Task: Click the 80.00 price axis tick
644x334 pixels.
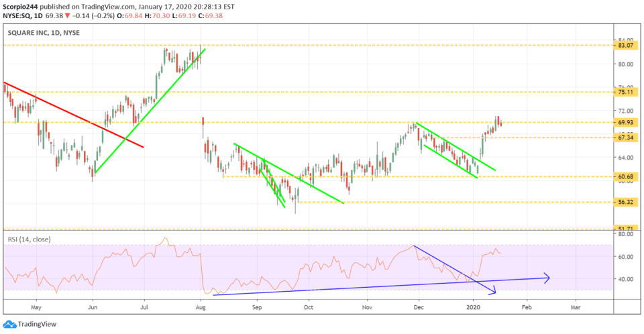Action: [625, 64]
